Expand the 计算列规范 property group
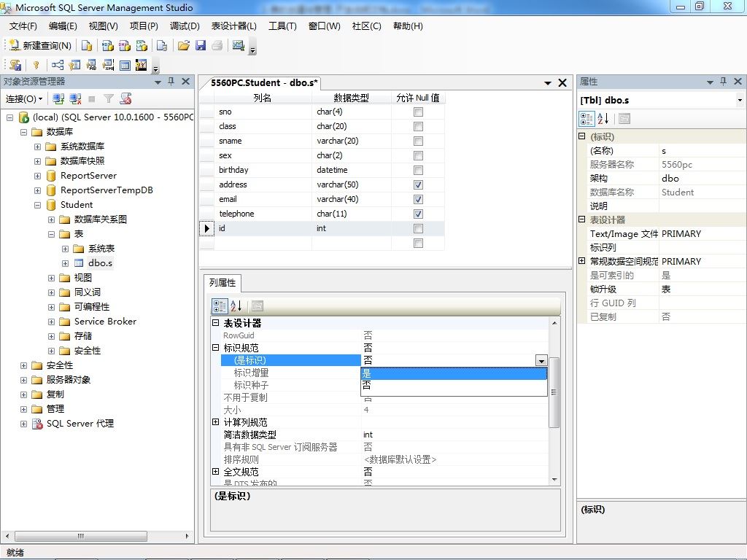 [x=215, y=422]
